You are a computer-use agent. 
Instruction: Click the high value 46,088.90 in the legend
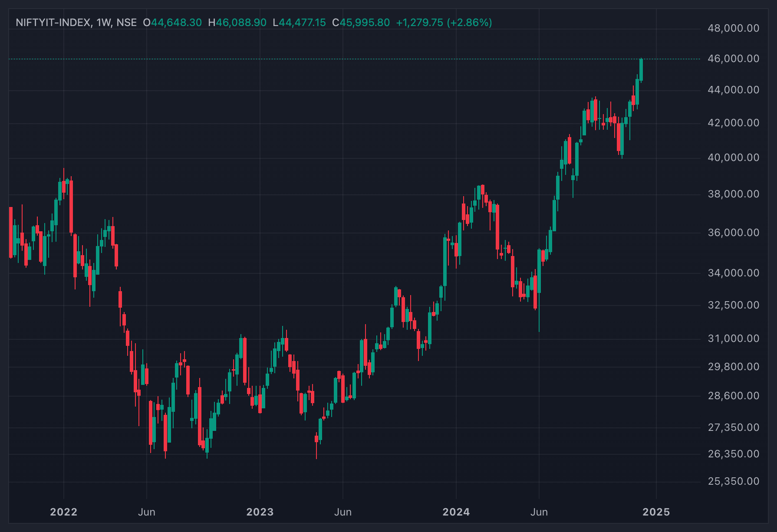241,23
